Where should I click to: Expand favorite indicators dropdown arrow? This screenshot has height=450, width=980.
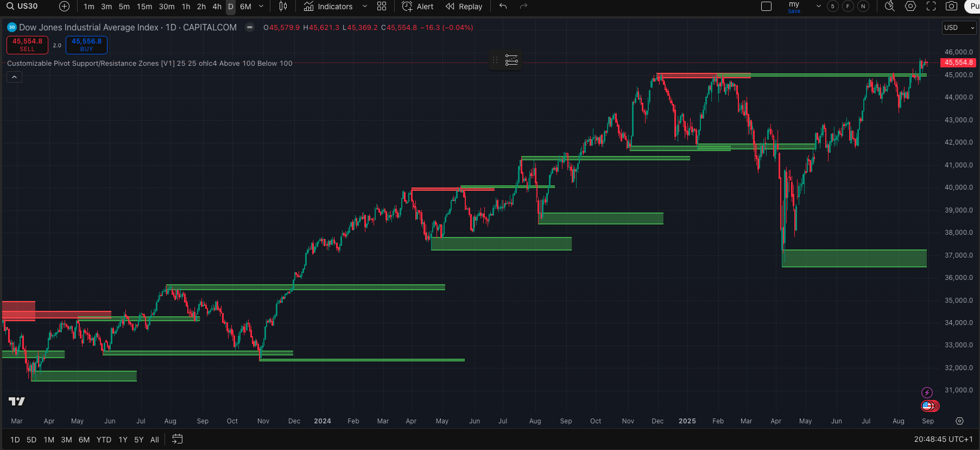365,7
